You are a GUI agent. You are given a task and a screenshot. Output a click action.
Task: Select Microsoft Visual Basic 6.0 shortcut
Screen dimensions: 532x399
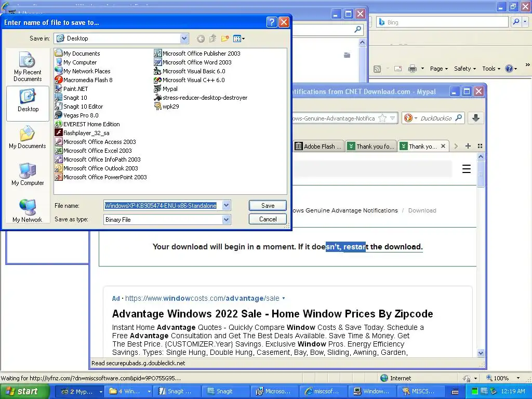(189, 71)
